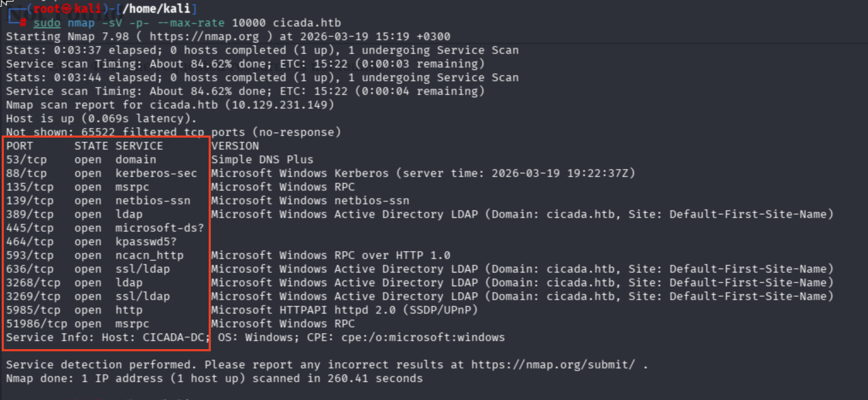Screen dimensions: 868x400
Task: Click the cpe:/o:microsoft:windows text
Action: coord(422,337)
